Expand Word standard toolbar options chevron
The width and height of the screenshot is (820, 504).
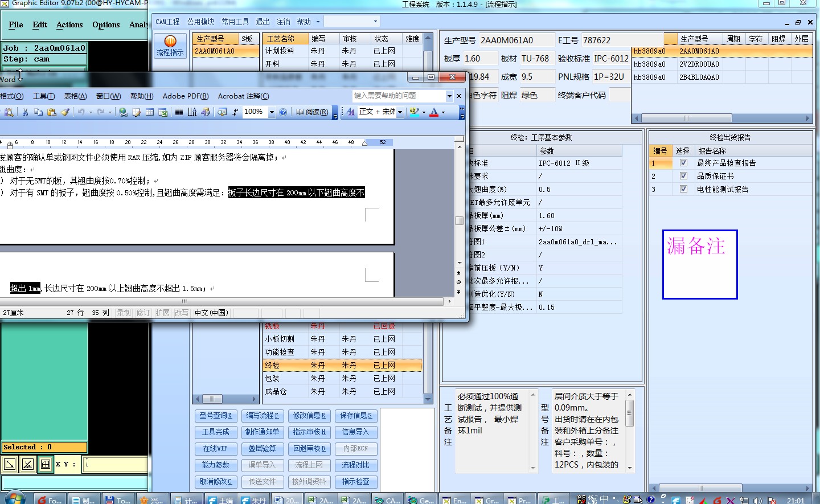335,112
